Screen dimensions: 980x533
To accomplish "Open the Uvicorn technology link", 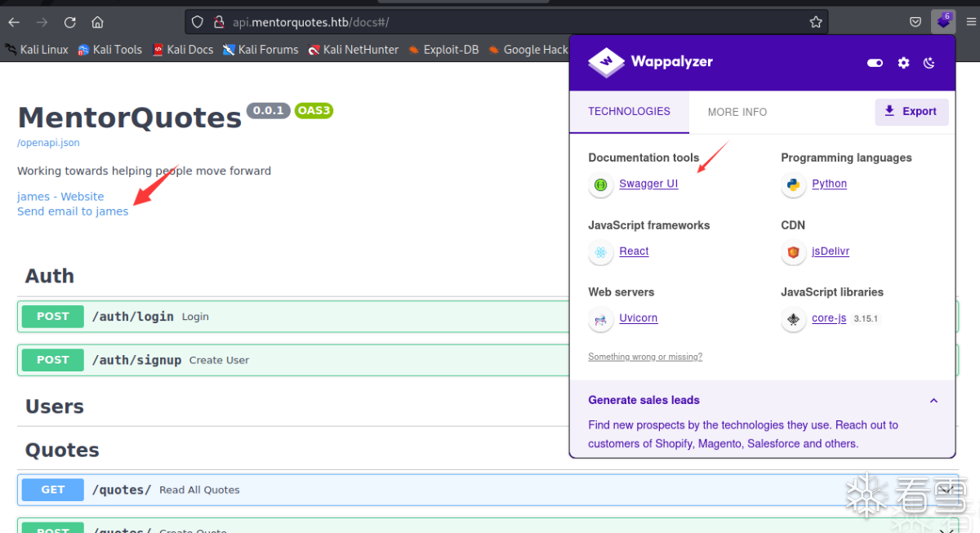I will tap(638, 318).
